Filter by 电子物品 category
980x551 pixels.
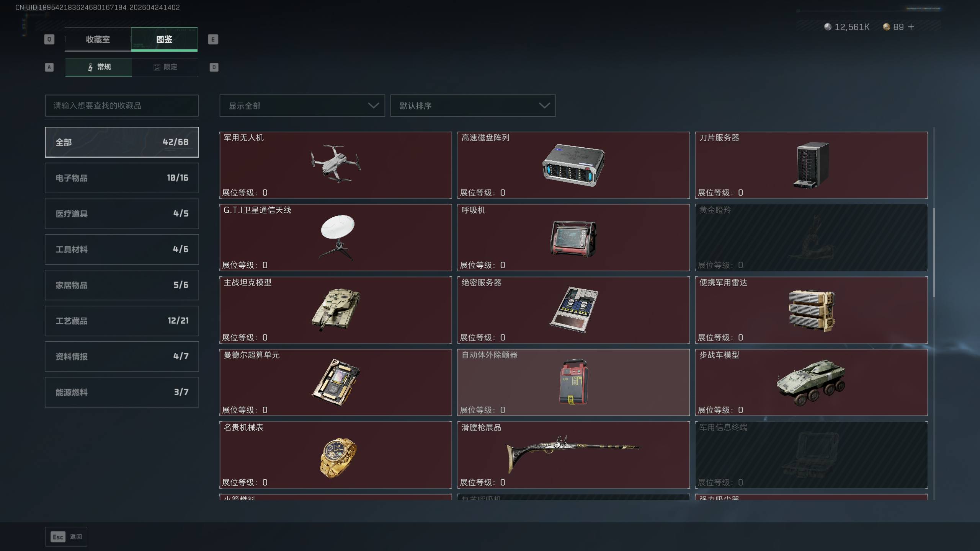point(122,178)
